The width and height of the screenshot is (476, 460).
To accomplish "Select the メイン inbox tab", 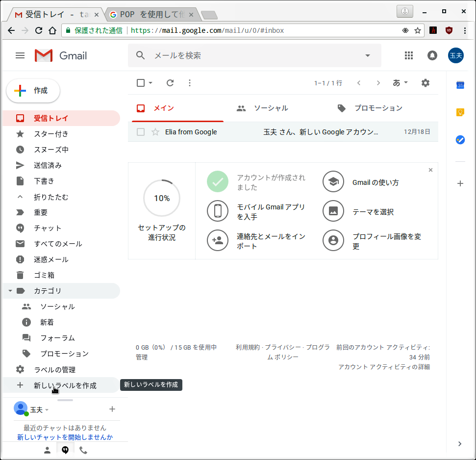I will tap(178, 108).
